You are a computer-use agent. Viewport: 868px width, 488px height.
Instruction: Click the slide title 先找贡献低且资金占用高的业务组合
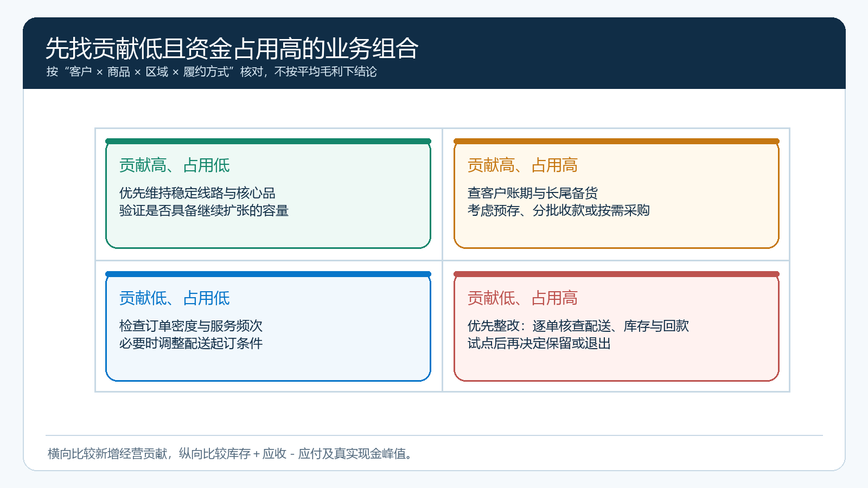tap(232, 49)
